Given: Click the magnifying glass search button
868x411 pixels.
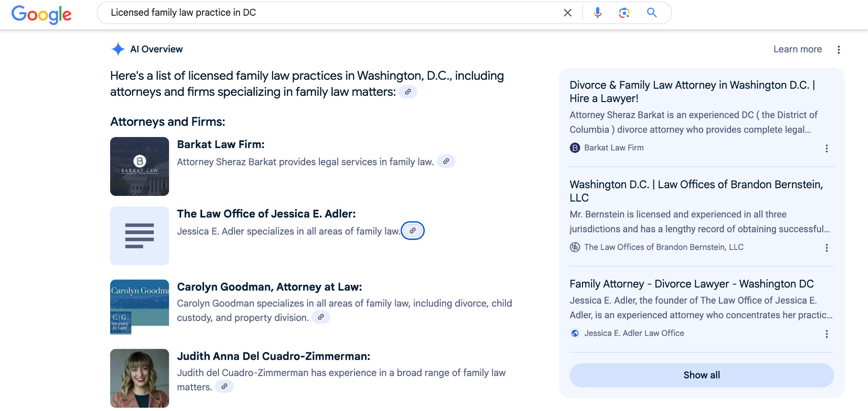Looking at the screenshot, I should (652, 13).
